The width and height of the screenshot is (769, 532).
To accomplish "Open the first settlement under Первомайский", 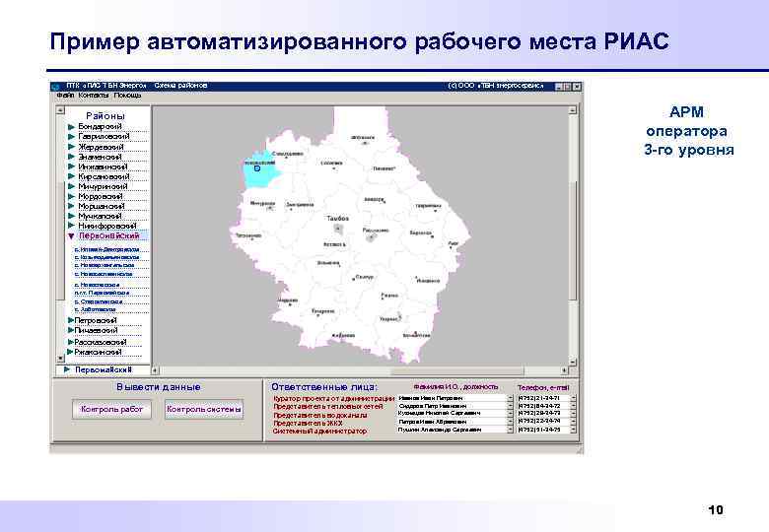I will [x=106, y=249].
